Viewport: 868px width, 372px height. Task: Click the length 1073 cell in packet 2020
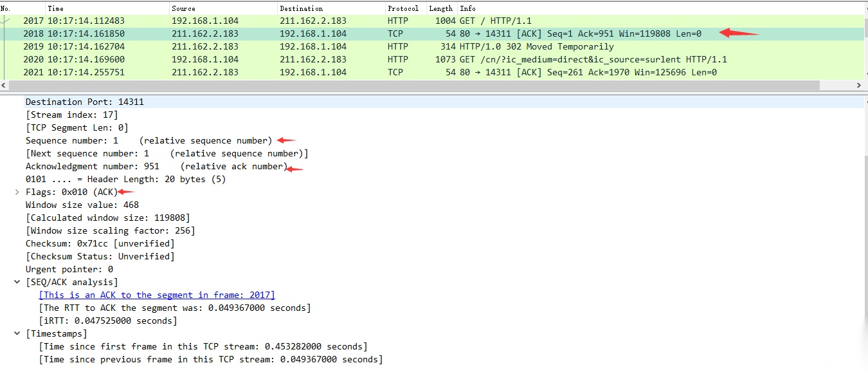[x=445, y=59]
